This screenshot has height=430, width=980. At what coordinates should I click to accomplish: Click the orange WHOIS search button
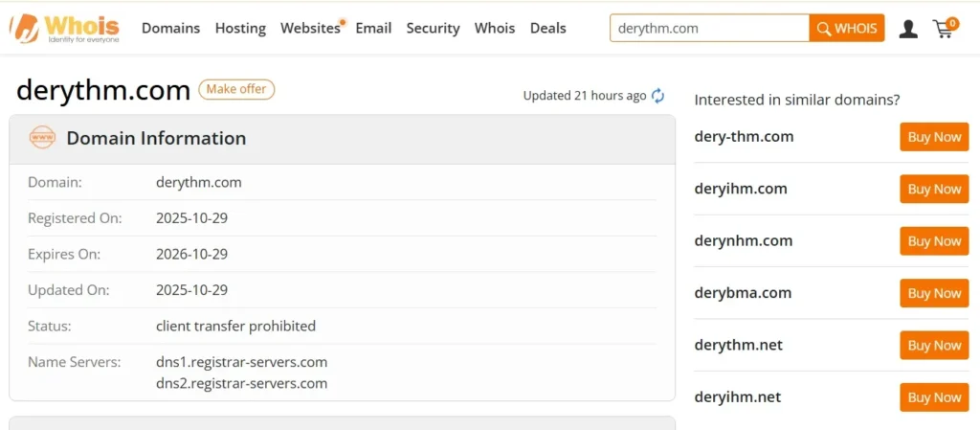tap(847, 28)
